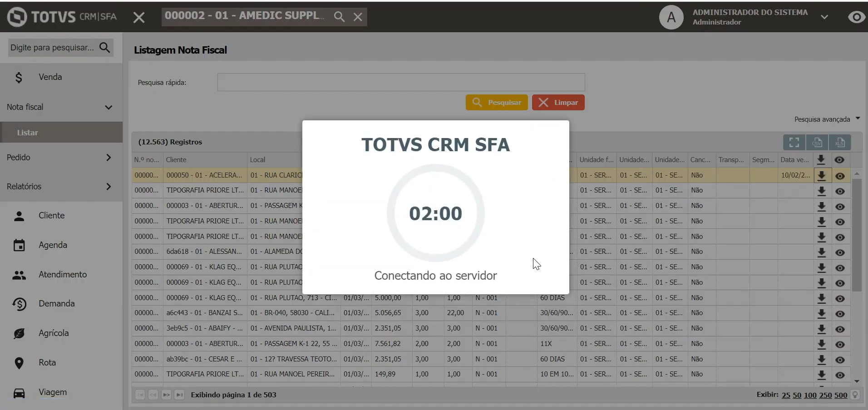Screen dimensions: 868x410
Task: Select Listar under Nota fiscal
Action: 61,133
